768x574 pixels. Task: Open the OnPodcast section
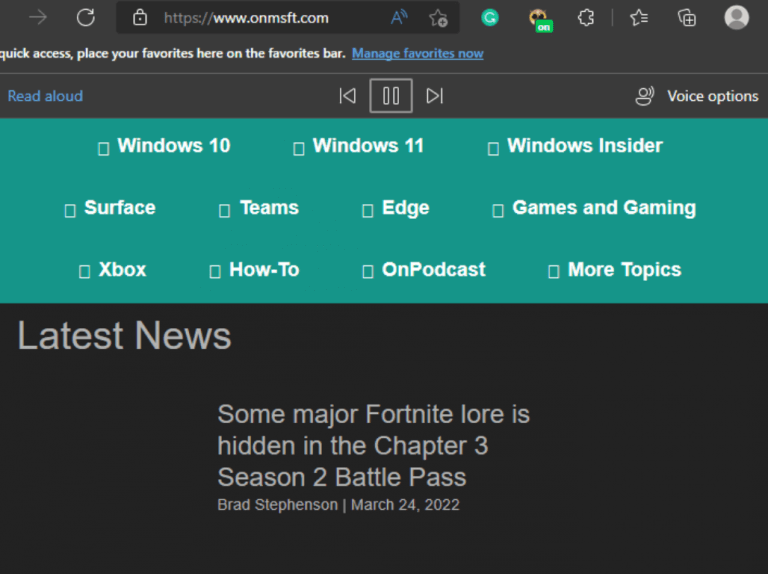(424, 269)
